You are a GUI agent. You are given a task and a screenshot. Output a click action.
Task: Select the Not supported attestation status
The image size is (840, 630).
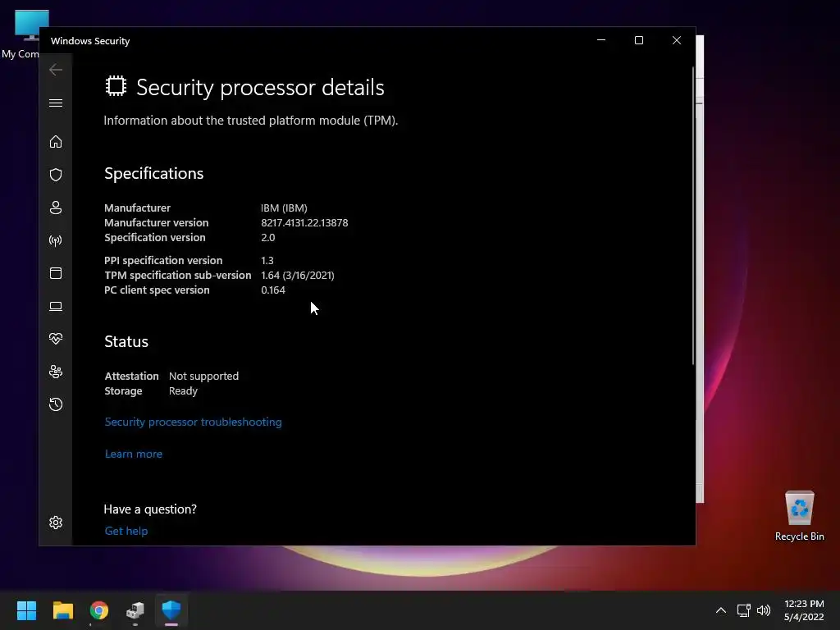pos(203,376)
